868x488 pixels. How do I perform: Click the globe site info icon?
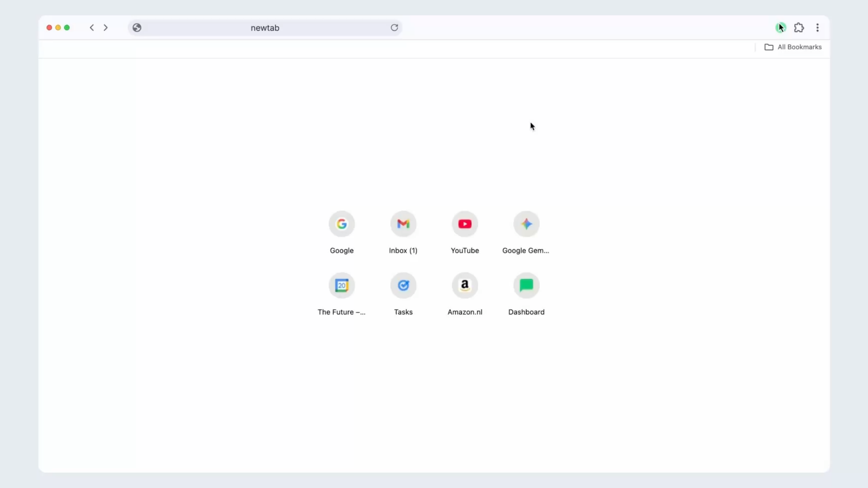[137, 28]
